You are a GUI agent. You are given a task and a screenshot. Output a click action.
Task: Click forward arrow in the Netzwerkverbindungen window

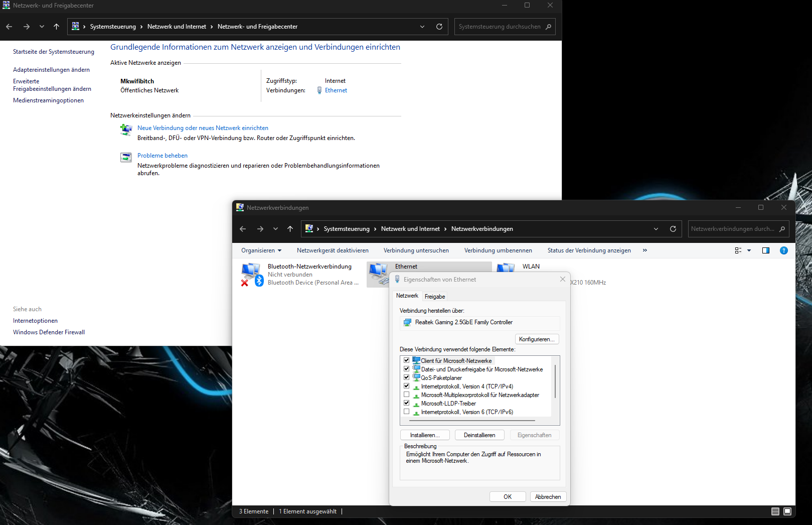260,229
